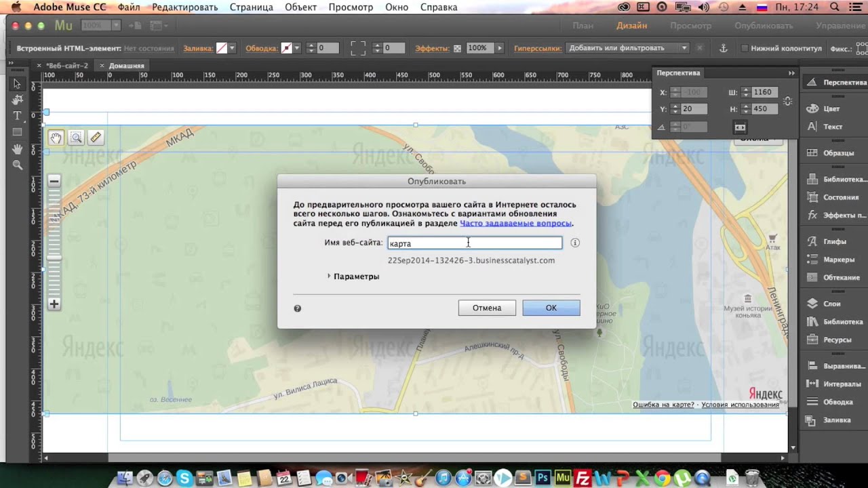Viewport: 868px width, 488px height.
Task: Select the Zoom tool in Muse toolbox
Action: 18,165
